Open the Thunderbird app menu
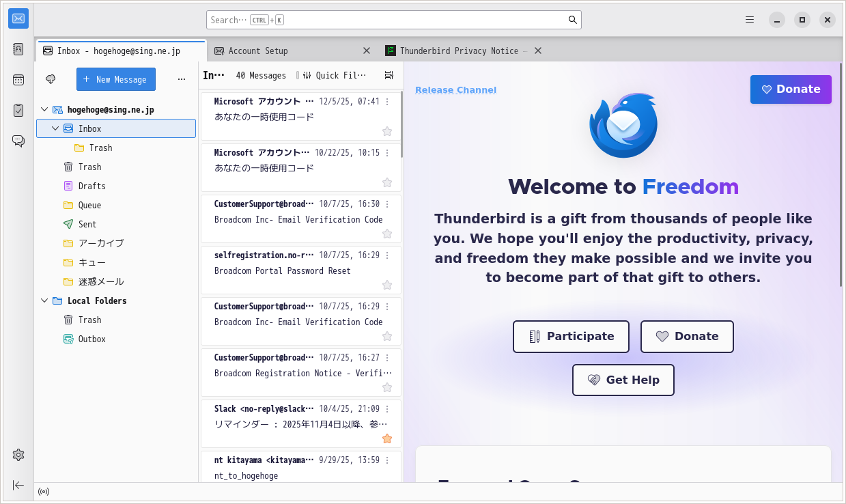This screenshot has width=846, height=504. tap(750, 20)
